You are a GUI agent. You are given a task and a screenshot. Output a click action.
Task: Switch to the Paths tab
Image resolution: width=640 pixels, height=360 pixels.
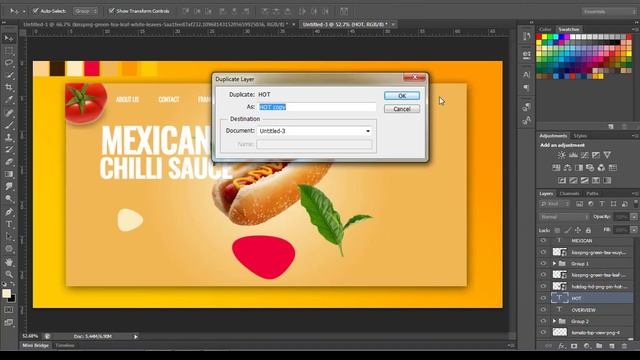592,193
